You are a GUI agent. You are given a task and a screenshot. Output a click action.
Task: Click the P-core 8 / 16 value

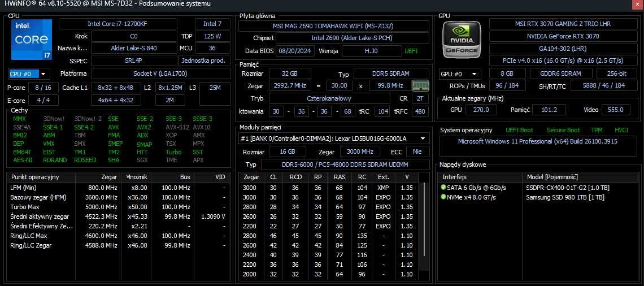coord(43,88)
